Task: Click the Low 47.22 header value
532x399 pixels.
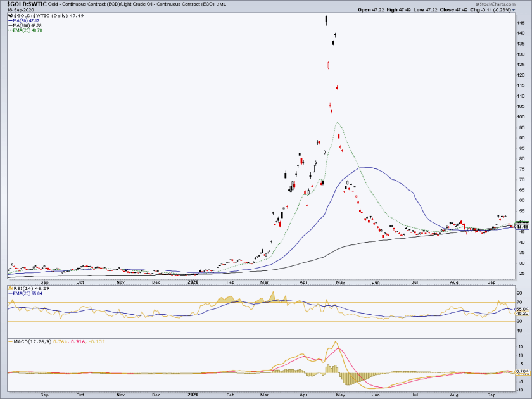Action: tap(425, 10)
